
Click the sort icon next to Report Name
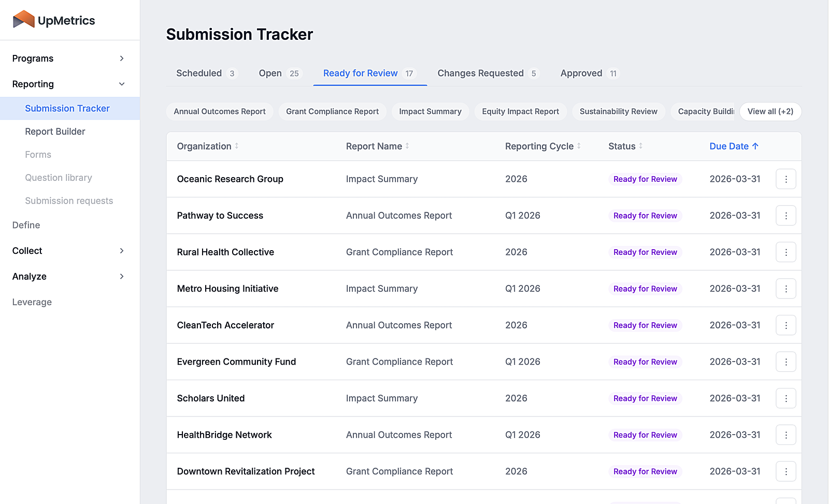tap(408, 146)
